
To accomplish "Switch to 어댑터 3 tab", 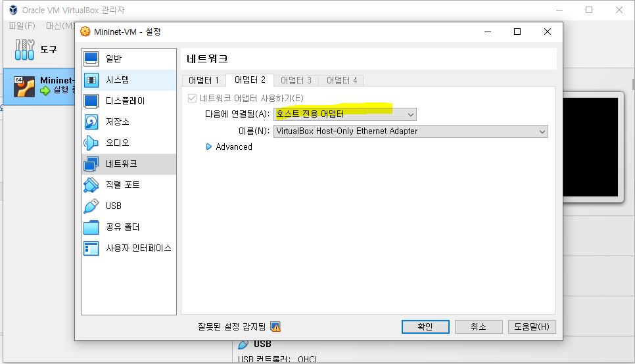I will click(296, 80).
